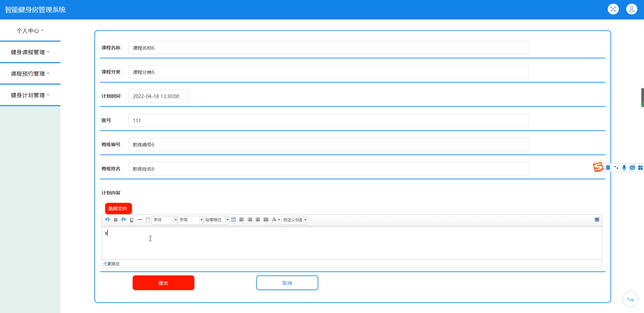Open the user profile icon in header
644x313 pixels.
pyautogui.click(x=632, y=9)
